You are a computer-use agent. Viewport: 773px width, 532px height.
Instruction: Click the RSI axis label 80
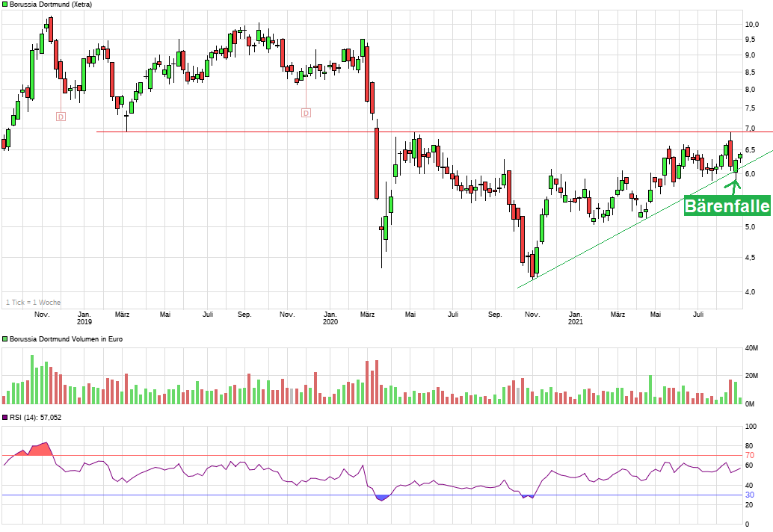pyautogui.click(x=749, y=446)
